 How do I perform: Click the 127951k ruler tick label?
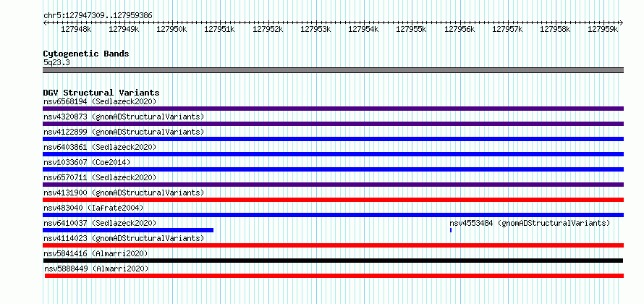tap(220, 29)
